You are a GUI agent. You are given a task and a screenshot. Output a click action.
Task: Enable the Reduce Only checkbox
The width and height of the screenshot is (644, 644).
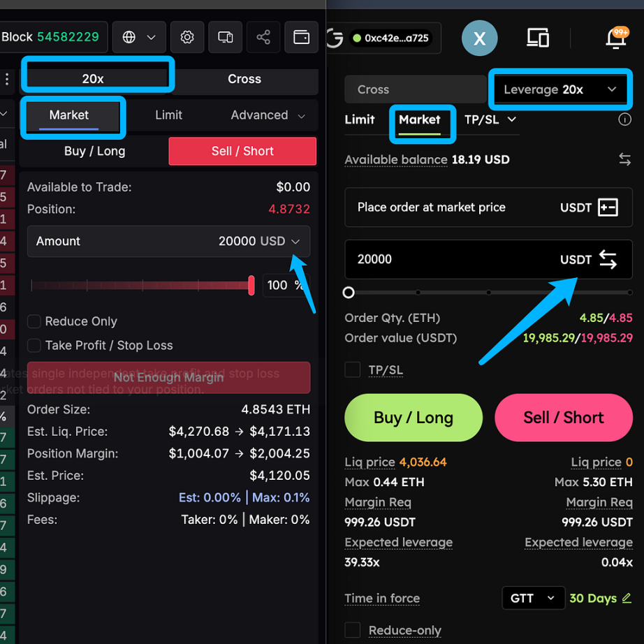[34, 321]
